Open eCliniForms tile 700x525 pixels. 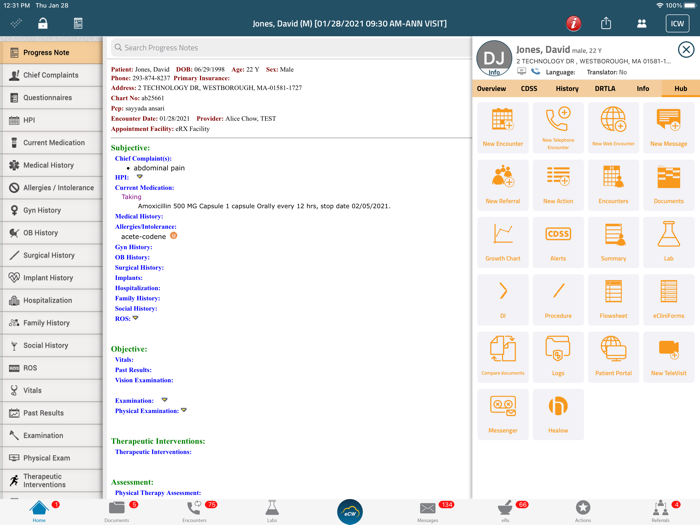tap(669, 300)
